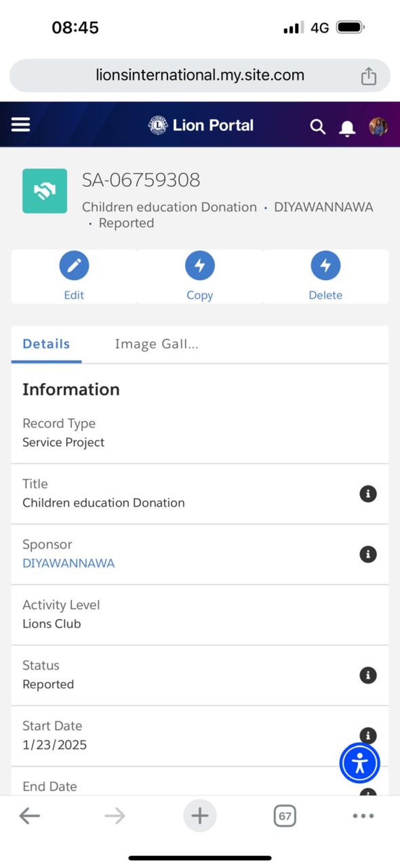Tap the address bar URL field
Viewport: 400px width, 868px height.
(200, 75)
